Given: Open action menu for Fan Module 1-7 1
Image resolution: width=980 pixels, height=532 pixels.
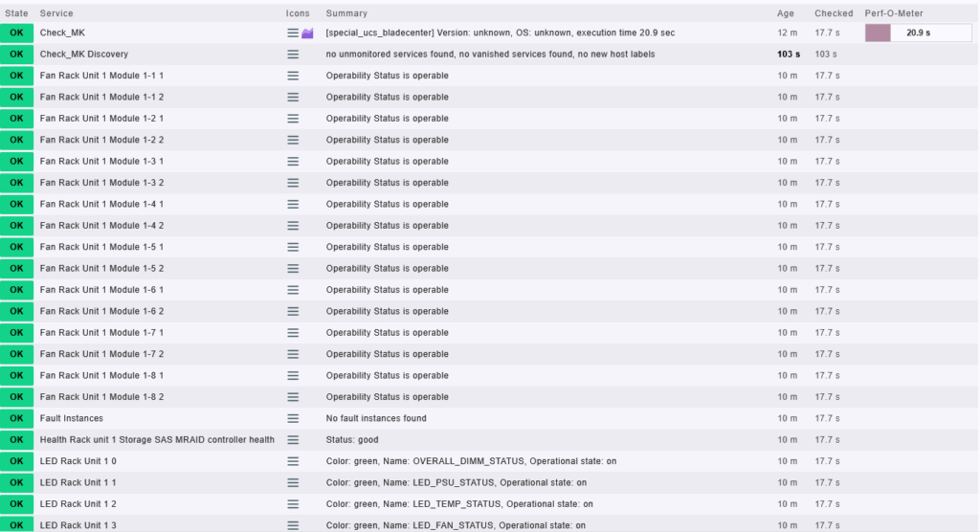Looking at the screenshot, I should (x=293, y=333).
